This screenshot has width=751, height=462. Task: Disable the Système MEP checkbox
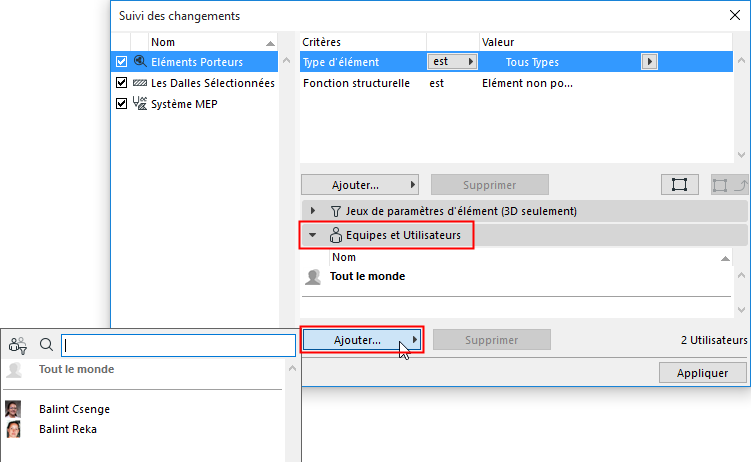click(122, 104)
